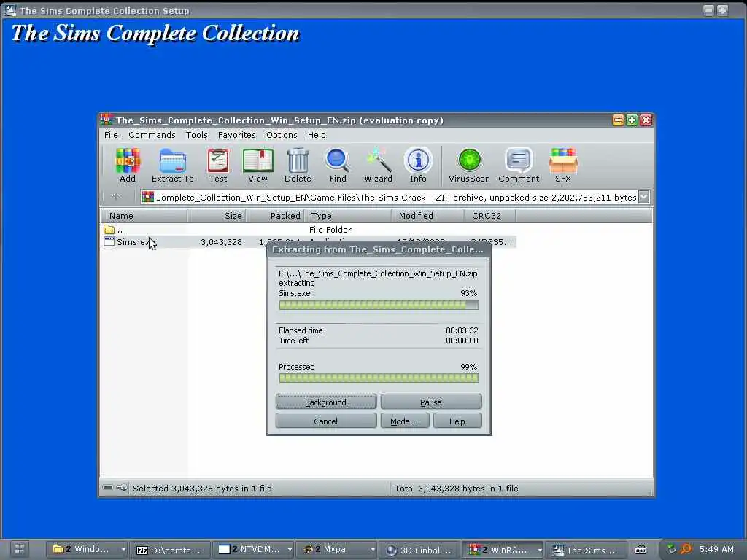Expand the Mypal taskbar group arrow
This screenshot has width=747, height=560.
pyautogui.click(x=373, y=550)
